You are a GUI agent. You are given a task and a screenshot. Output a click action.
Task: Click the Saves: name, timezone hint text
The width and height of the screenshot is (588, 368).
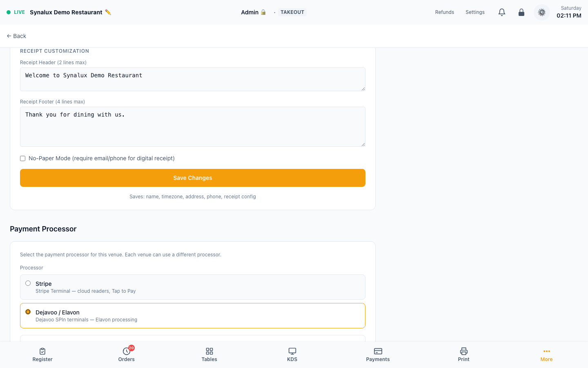pos(193,197)
